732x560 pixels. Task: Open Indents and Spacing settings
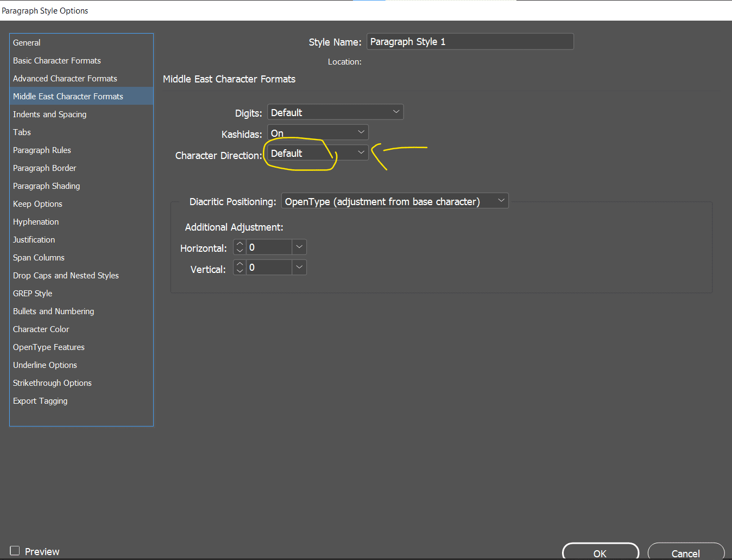tap(81, 114)
